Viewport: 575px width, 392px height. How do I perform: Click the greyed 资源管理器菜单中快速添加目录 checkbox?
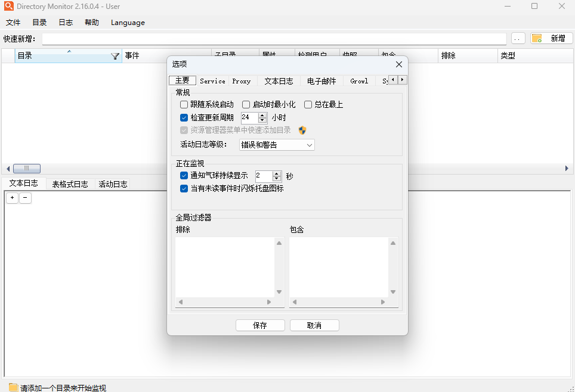pos(184,130)
